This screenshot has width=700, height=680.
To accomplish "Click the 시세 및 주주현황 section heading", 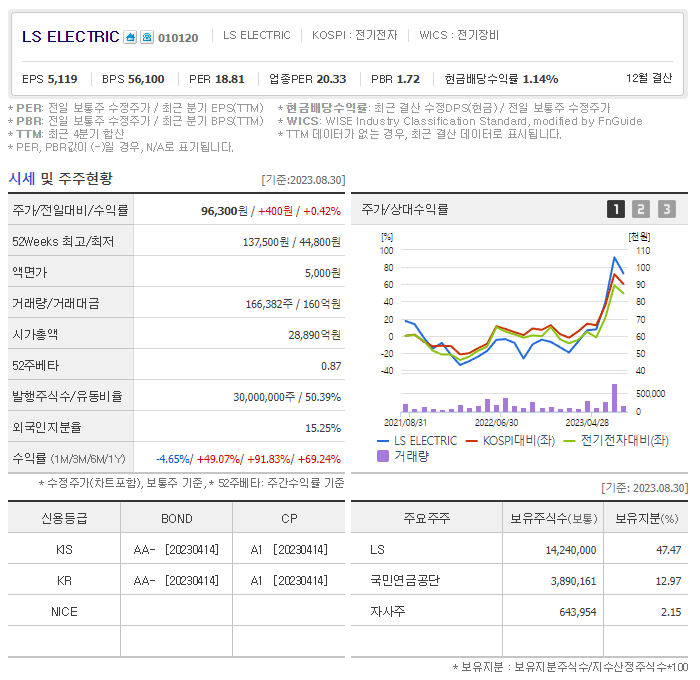I will pyautogui.click(x=60, y=179).
